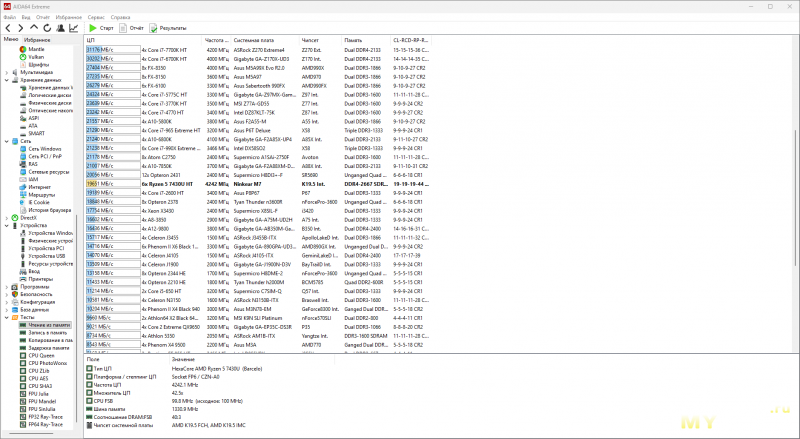Click the refresh icon in toolbar
800x439 pixels.
point(47,28)
